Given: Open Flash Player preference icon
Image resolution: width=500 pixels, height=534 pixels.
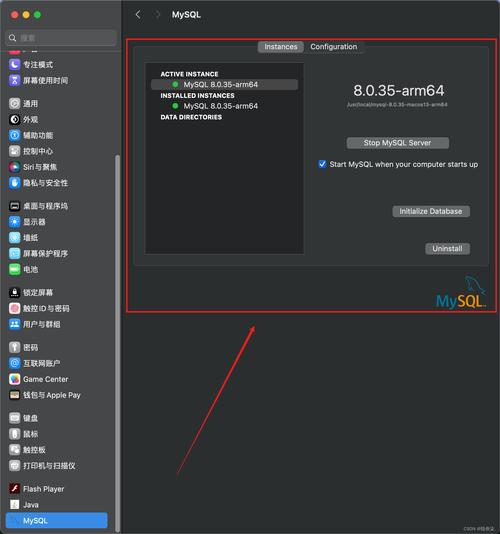Looking at the screenshot, I should coord(14,489).
